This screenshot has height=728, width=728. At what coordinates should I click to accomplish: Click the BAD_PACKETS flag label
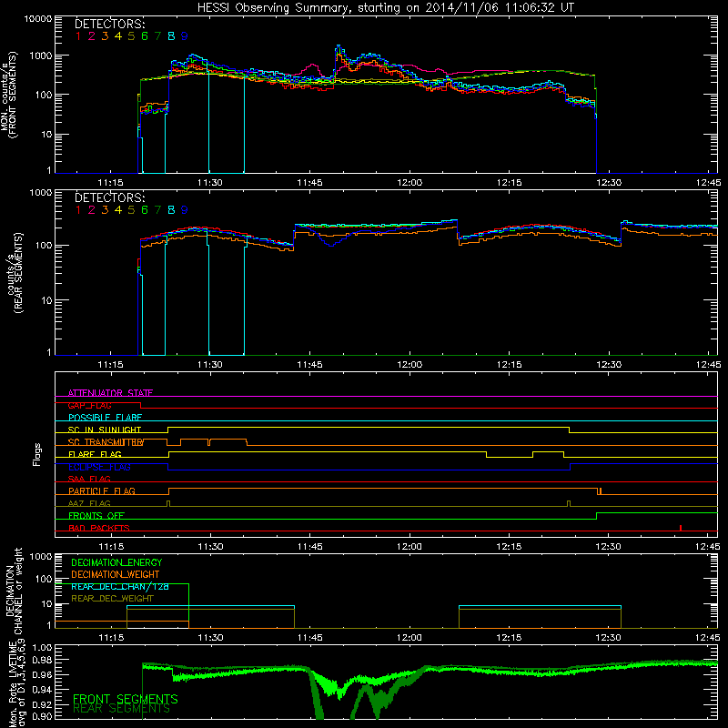point(99,528)
